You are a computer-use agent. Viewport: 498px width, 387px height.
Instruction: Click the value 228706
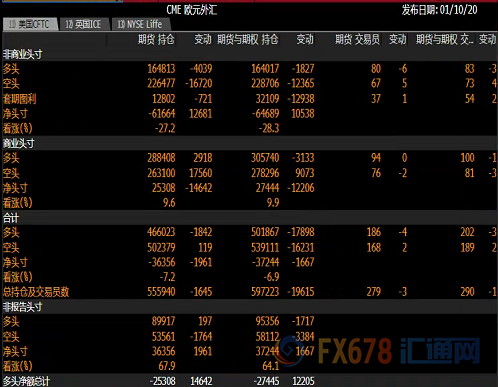(265, 83)
